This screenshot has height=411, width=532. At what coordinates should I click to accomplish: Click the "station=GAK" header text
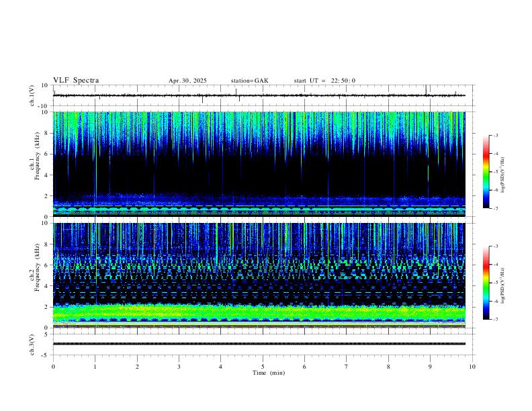249,81
